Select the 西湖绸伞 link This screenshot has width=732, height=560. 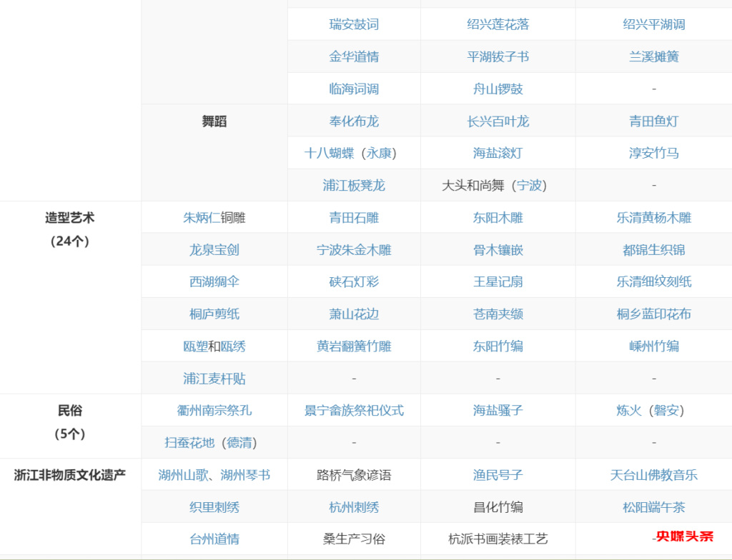[x=214, y=281]
